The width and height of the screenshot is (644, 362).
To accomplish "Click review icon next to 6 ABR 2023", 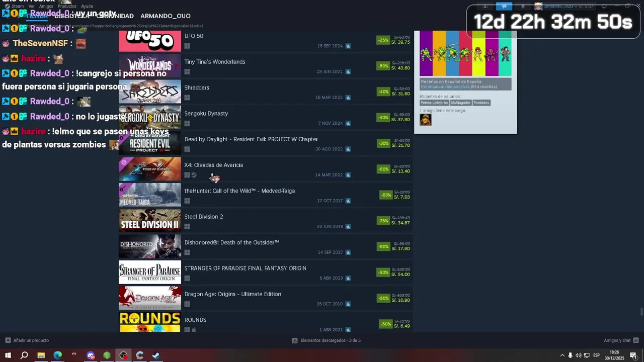I will coord(348,278).
